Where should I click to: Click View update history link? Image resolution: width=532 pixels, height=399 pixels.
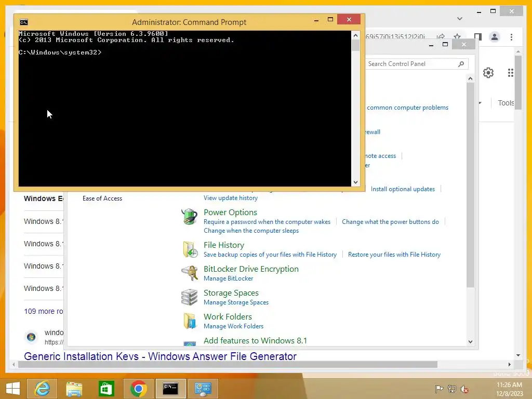click(x=231, y=198)
